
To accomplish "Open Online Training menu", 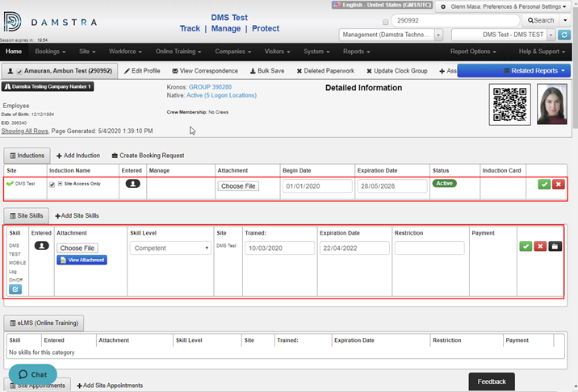I will 178,52.
